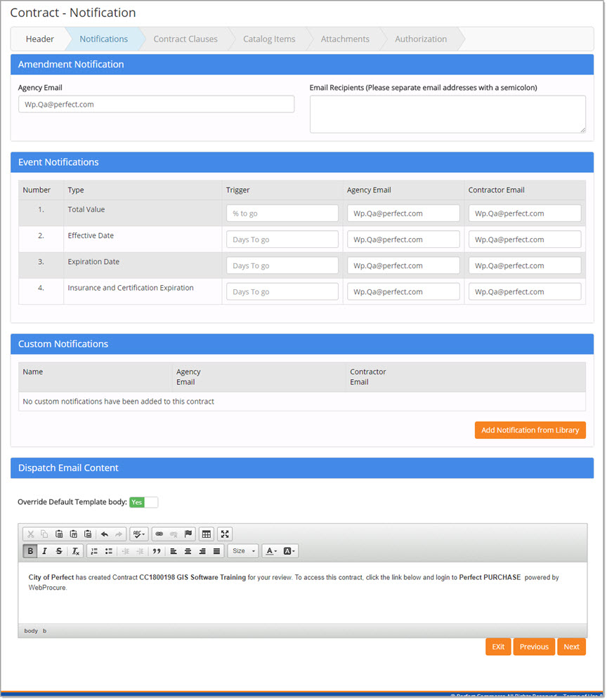Open the text color dropdown
607x700 pixels.
(x=270, y=551)
